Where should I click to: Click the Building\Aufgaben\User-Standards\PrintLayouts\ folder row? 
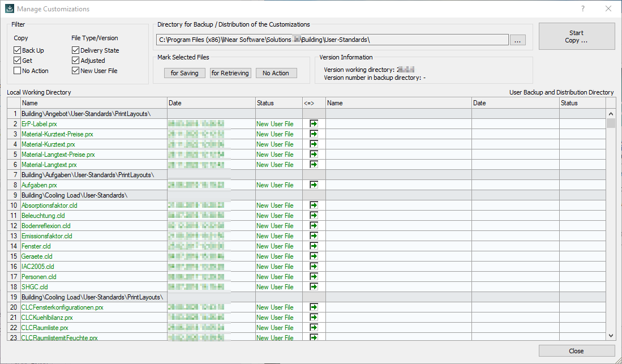tap(88, 175)
